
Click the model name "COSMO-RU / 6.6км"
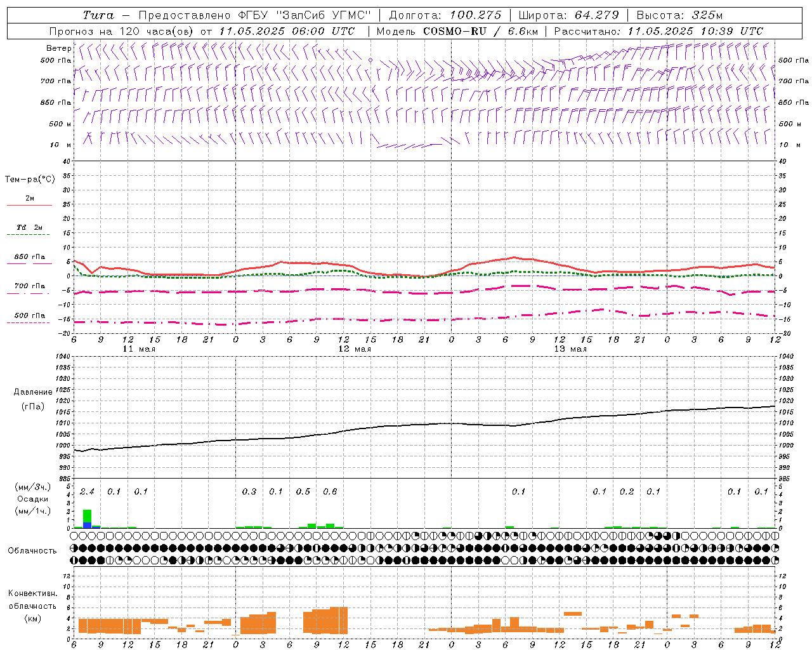click(x=481, y=31)
